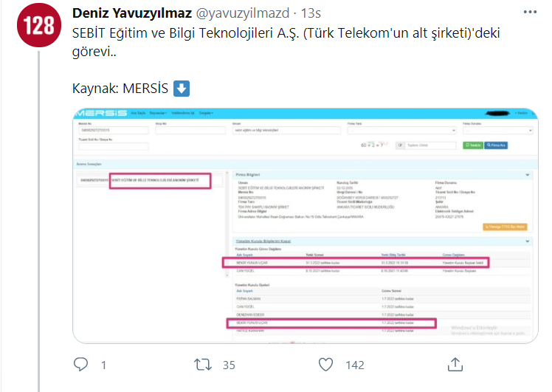Collapse the Firma Bilgileri panel chevron

pos(528,175)
